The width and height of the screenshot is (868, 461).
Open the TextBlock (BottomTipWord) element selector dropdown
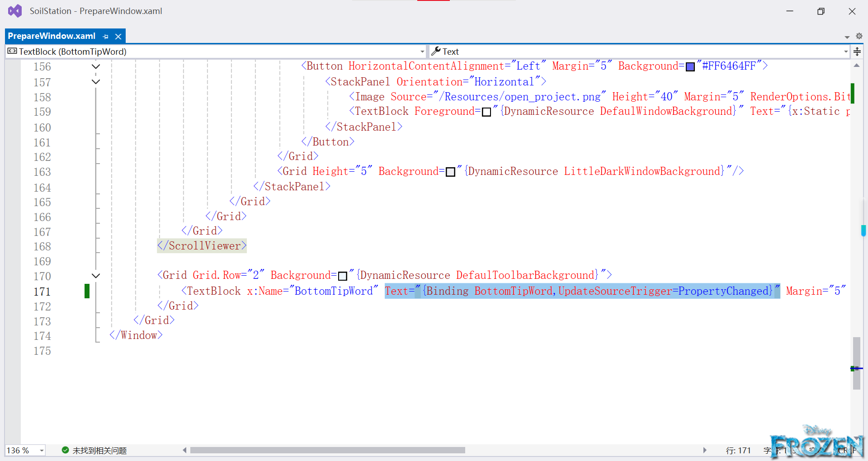pyautogui.click(x=421, y=51)
